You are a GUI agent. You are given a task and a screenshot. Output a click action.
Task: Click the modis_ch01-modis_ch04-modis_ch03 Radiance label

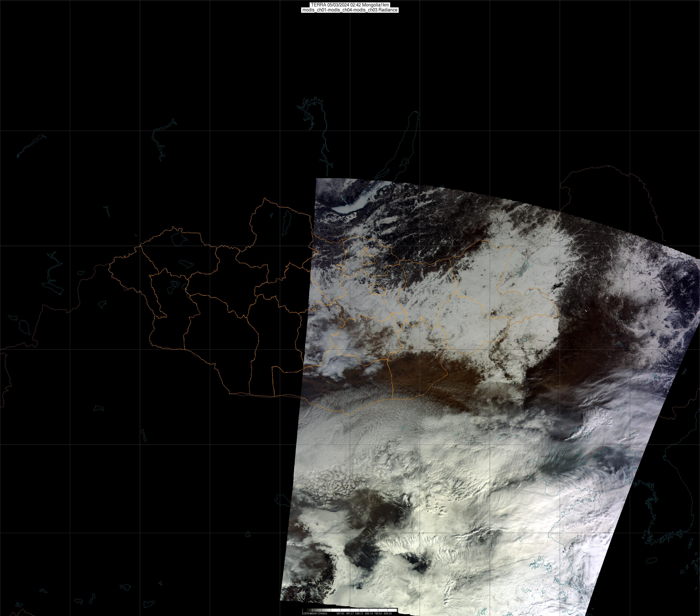coord(350,10)
